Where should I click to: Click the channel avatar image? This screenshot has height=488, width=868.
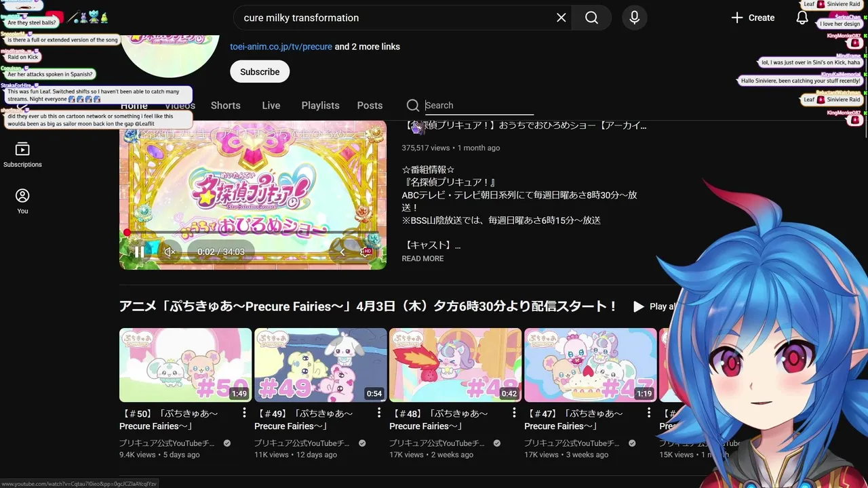(x=171, y=56)
